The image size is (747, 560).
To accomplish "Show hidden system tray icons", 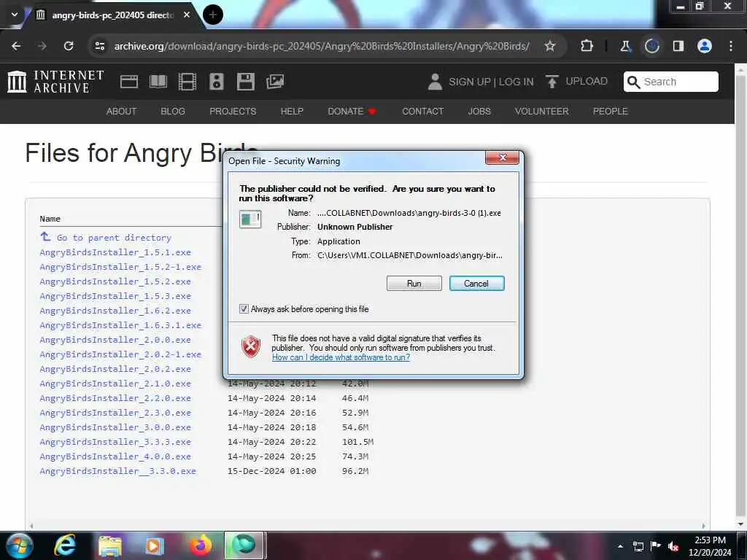I will [620, 546].
